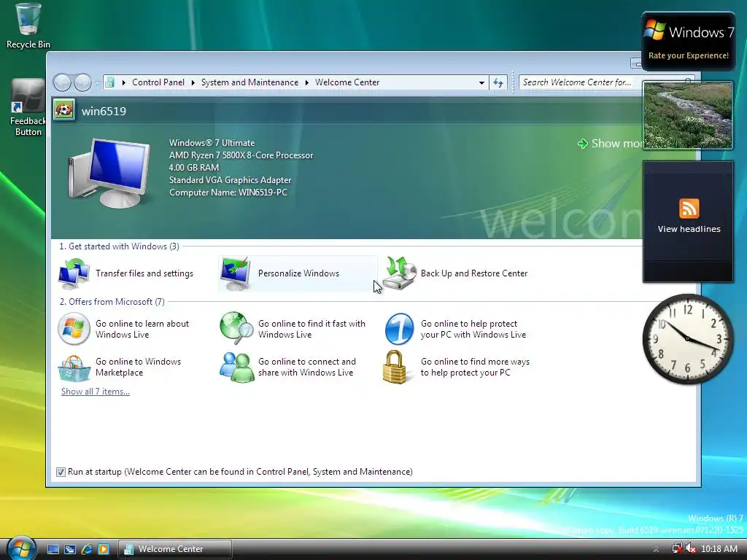Click the 'Windows® 7 Ultimate' text
This screenshot has width=747, height=560.
(x=212, y=143)
